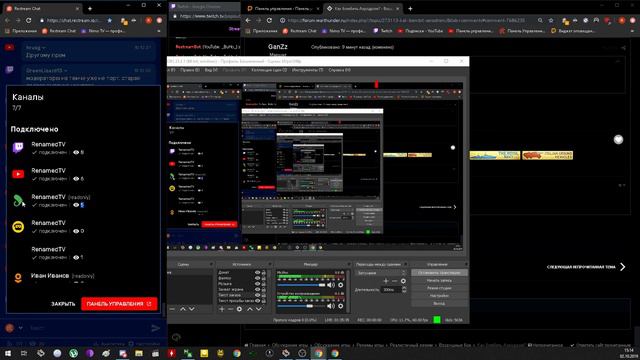Viewport: 640px width, 360px height.
Task: Lock the Донат source
Action: pos(264,272)
